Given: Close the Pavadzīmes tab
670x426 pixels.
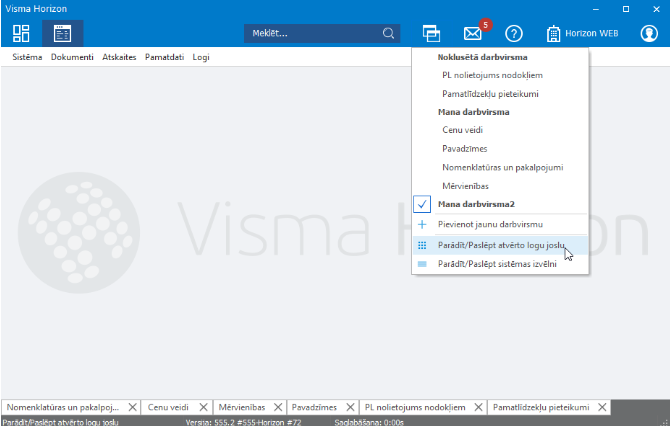Looking at the screenshot, I should (x=350, y=407).
